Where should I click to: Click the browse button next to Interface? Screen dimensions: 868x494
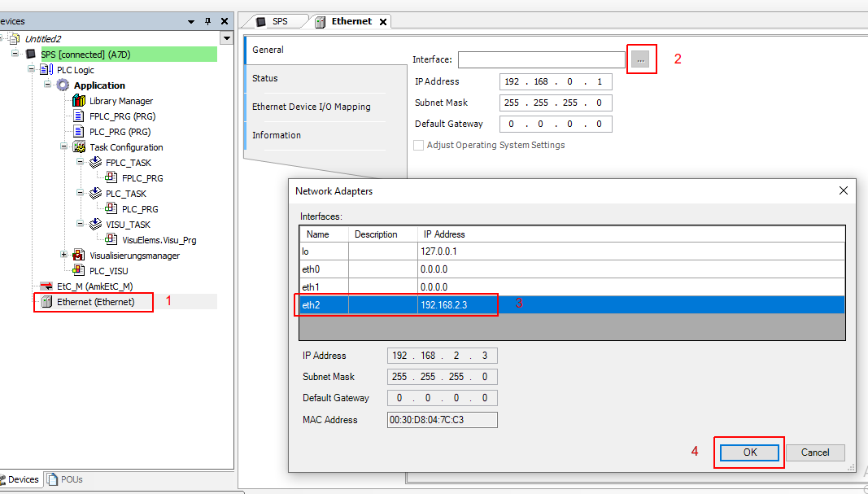pos(640,59)
